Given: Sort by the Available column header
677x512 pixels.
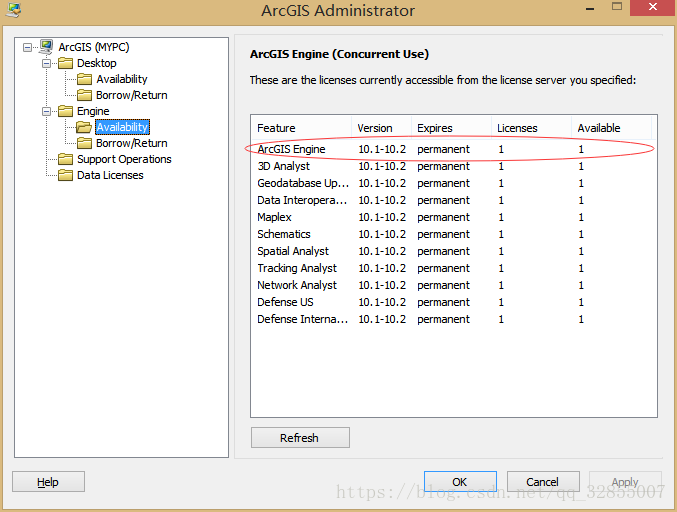Looking at the screenshot, I should 611,128.
